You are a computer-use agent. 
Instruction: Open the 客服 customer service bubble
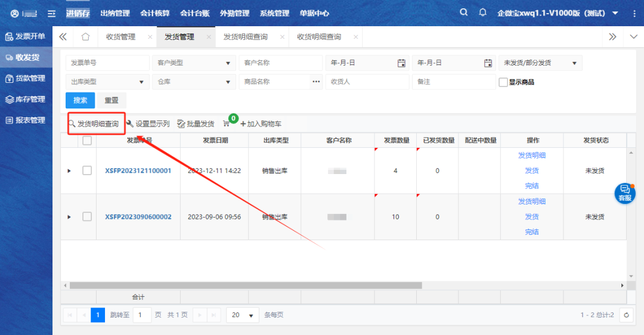tap(624, 193)
